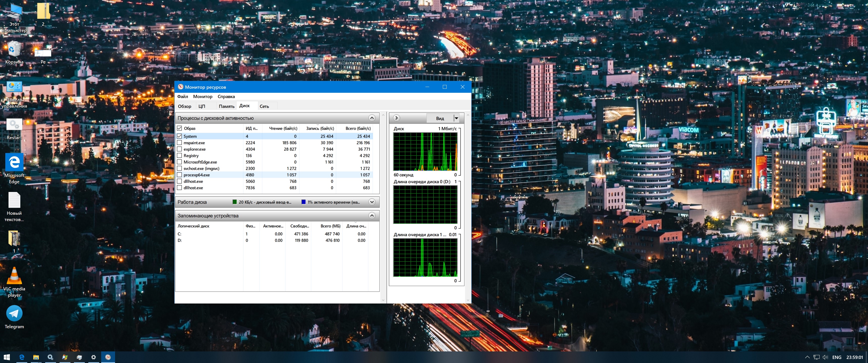The width and height of the screenshot is (868, 363).
Task: Open VLC media player shortcut
Action: [14, 276]
